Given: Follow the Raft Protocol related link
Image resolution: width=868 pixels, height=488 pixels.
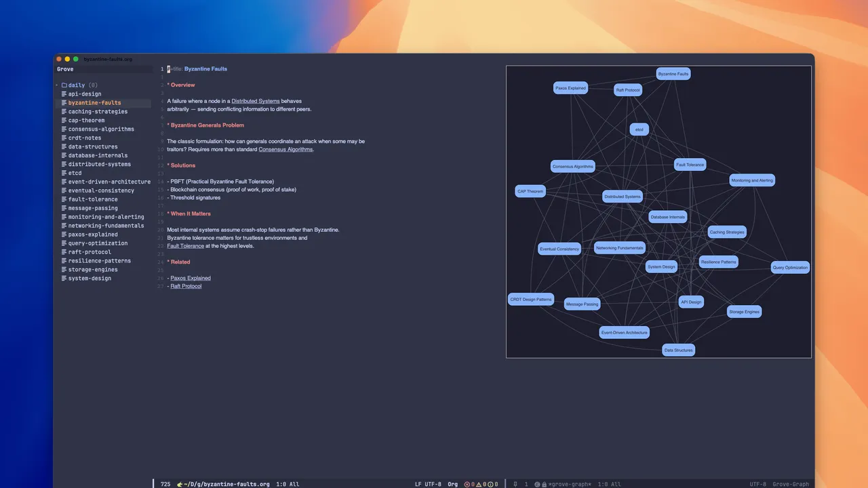Looking at the screenshot, I should [186, 286].
